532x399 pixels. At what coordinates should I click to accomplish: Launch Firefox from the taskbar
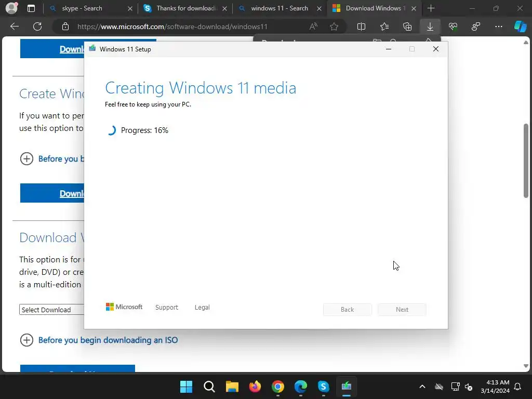255,387
